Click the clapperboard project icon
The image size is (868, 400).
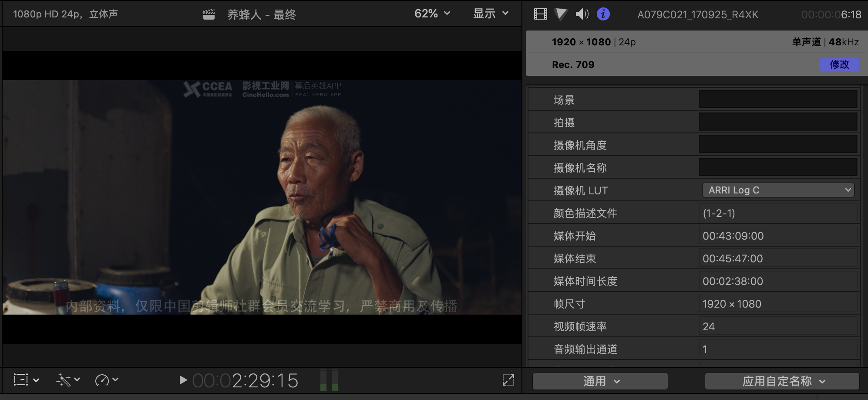pos(209,15)
